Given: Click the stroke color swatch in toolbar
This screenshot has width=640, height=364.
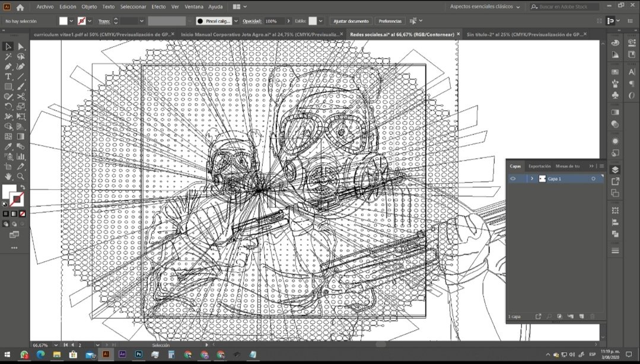Looking at the screenshot, I should click(x=17, y=200).
